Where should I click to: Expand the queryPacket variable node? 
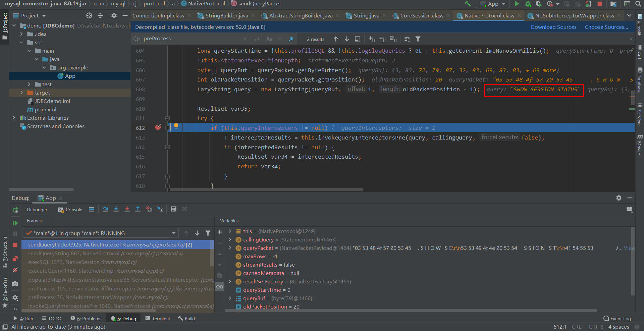click(x=230, y=248)
